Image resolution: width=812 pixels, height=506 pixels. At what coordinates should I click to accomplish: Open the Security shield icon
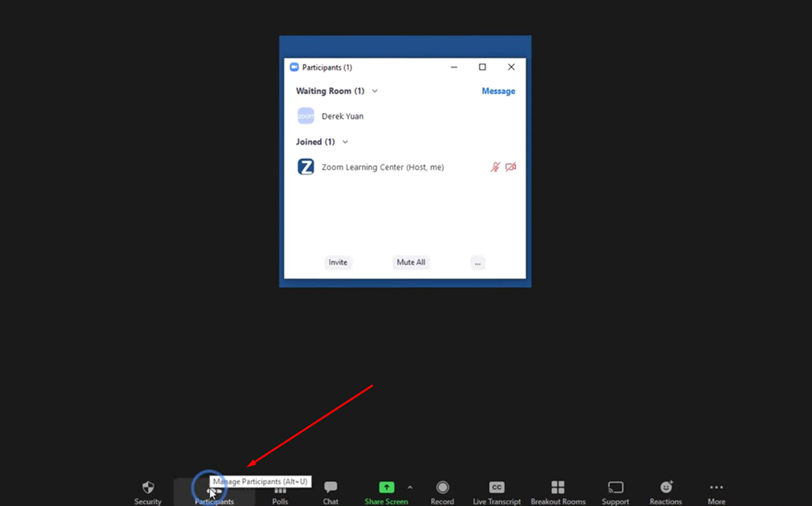tap(148, 488)
